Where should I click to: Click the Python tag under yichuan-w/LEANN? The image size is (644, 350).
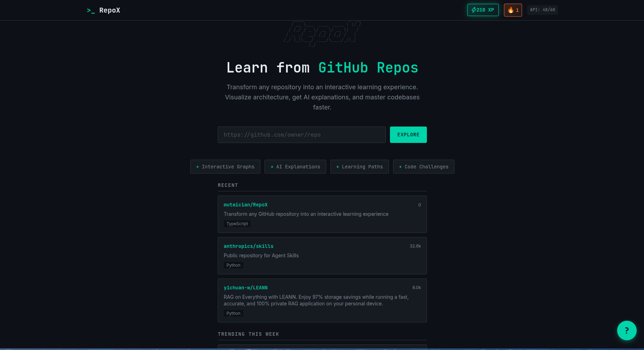pos(233,313)
